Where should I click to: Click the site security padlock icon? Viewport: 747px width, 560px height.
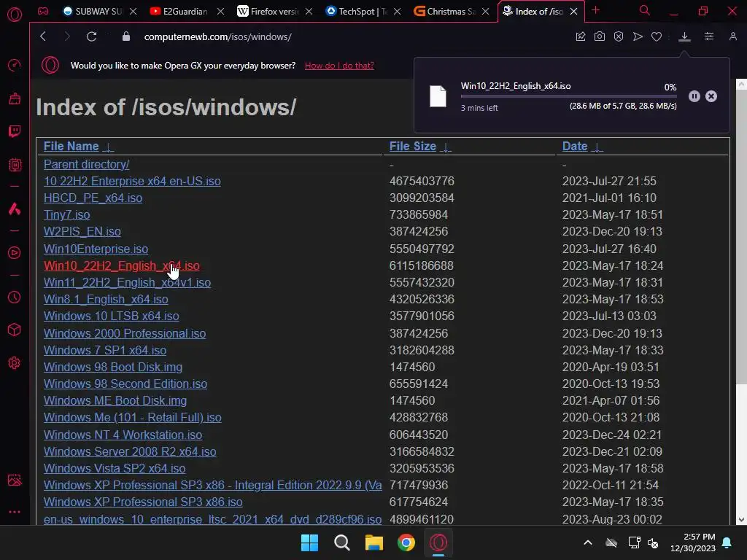click(125, 36)
